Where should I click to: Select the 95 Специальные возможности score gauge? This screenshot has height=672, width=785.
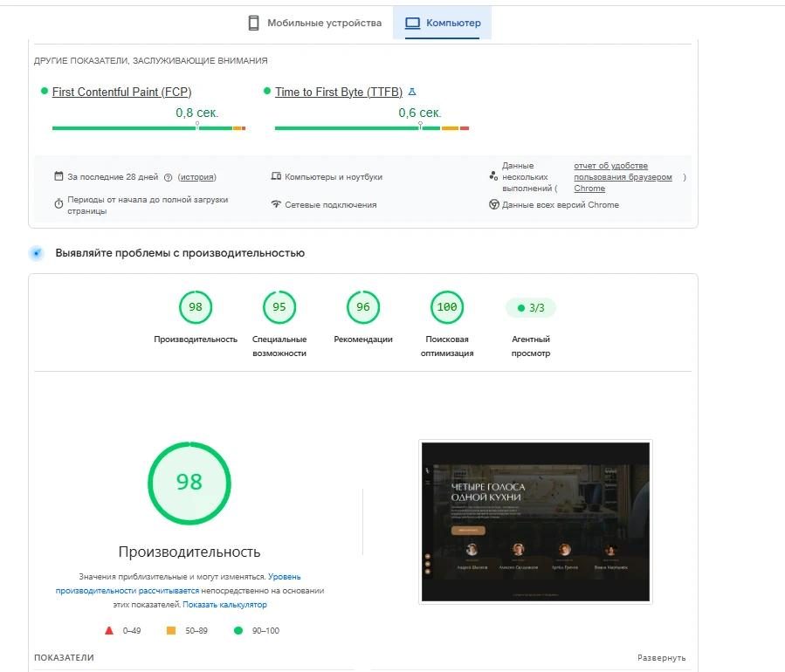279,307
